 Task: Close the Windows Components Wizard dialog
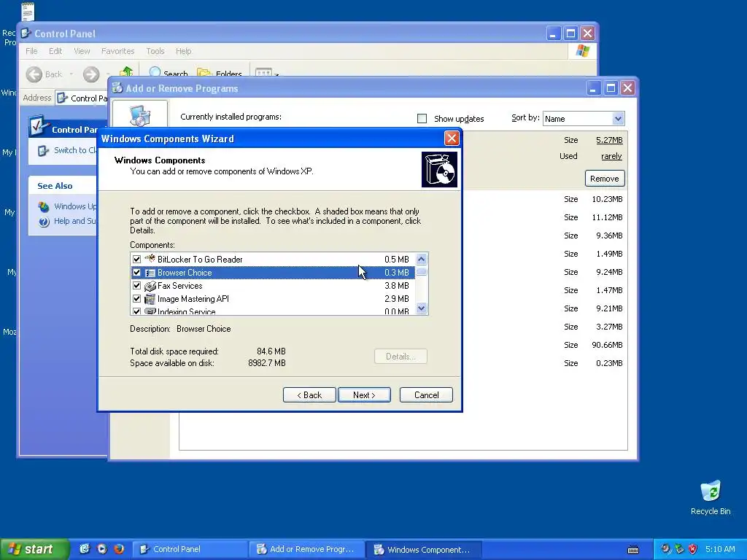(x=451, y=139)
